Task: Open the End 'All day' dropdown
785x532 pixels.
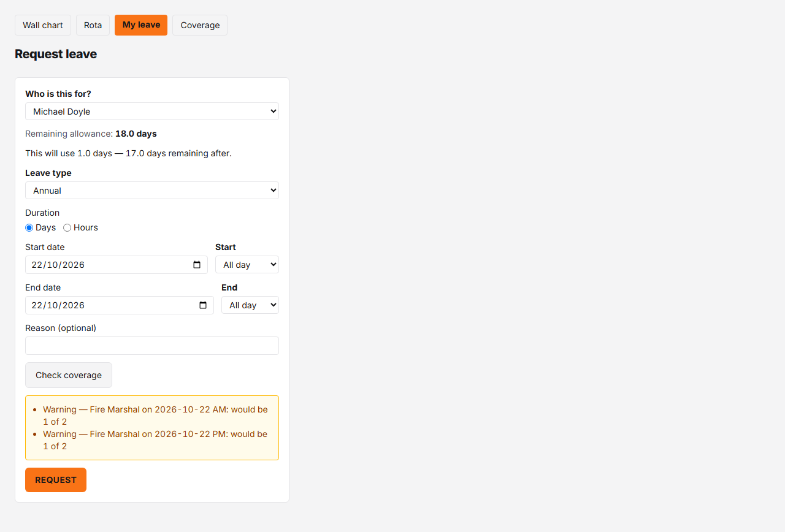Action: (x=250, y=305)
